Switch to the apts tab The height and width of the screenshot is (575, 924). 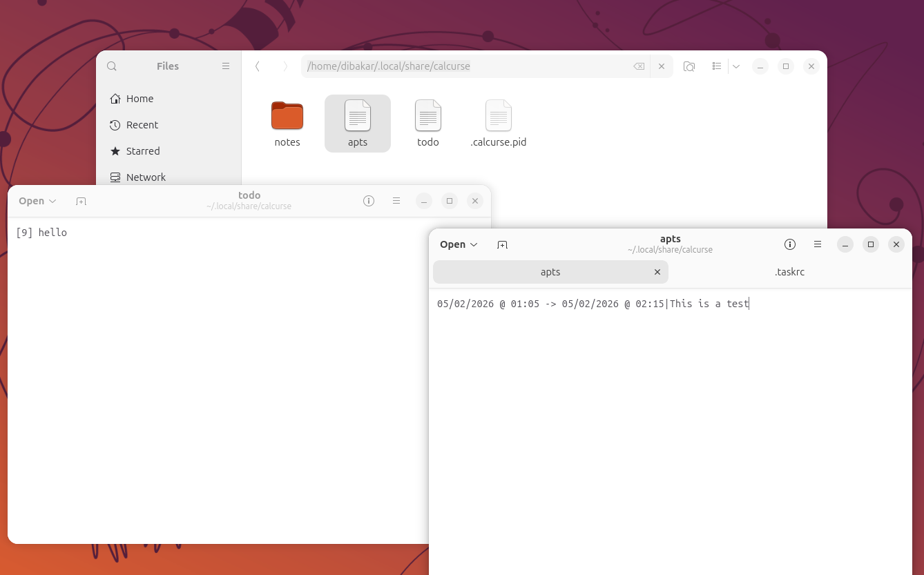tap(550, 272)
